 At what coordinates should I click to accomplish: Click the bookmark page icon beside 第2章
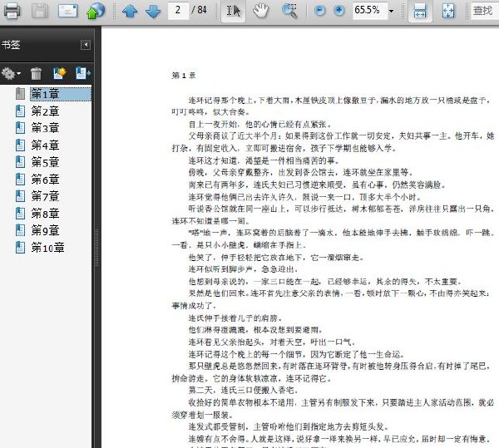[20, 111]
